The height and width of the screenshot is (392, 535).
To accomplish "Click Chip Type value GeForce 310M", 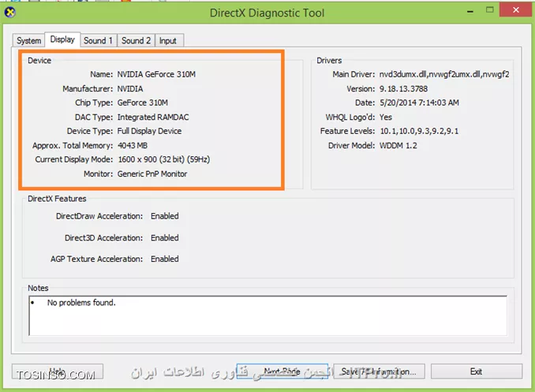I will 143,103.
